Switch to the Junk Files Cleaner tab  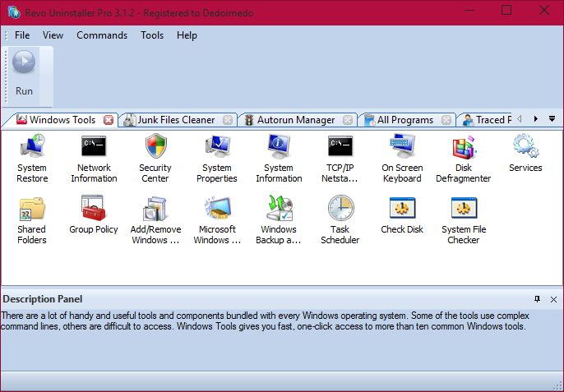coord(176,120)
